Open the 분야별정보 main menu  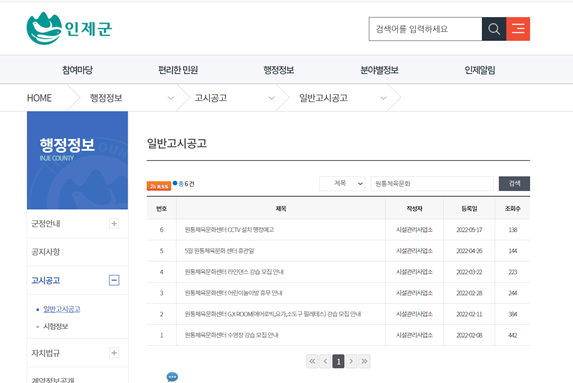tap(379, 70)
